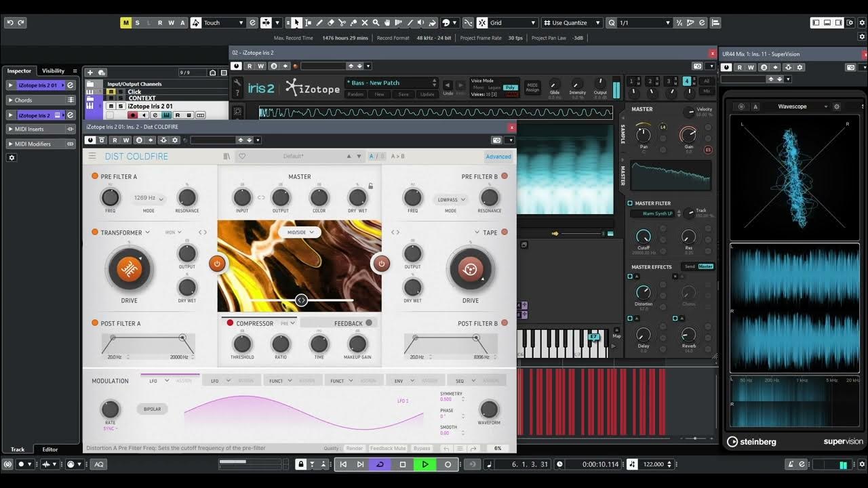
Task: Toggle the left orange distortion power button
Action: pyautogui.click(x=217, y=264)
